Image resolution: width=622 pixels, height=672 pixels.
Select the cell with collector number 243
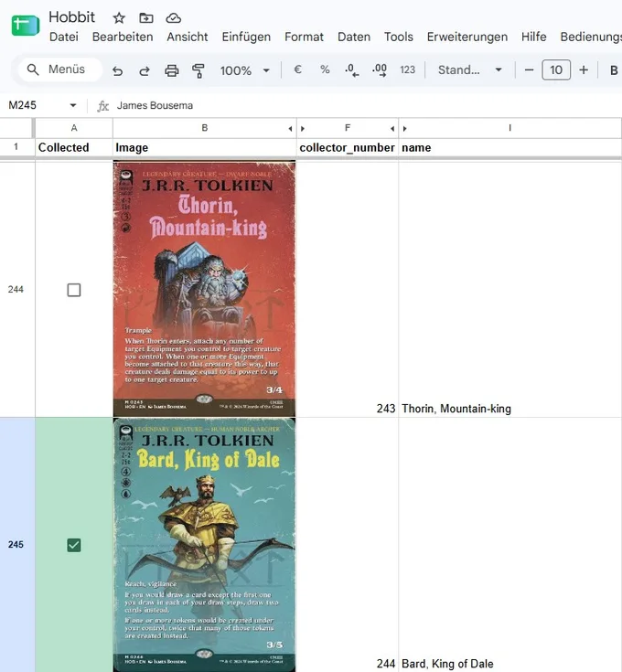pos(348,290)
